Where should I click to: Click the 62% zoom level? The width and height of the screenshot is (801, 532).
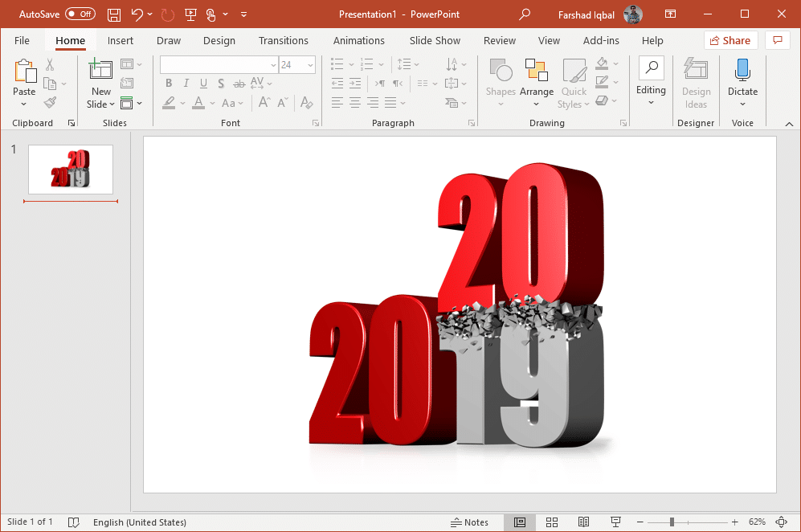pos(757,522)
